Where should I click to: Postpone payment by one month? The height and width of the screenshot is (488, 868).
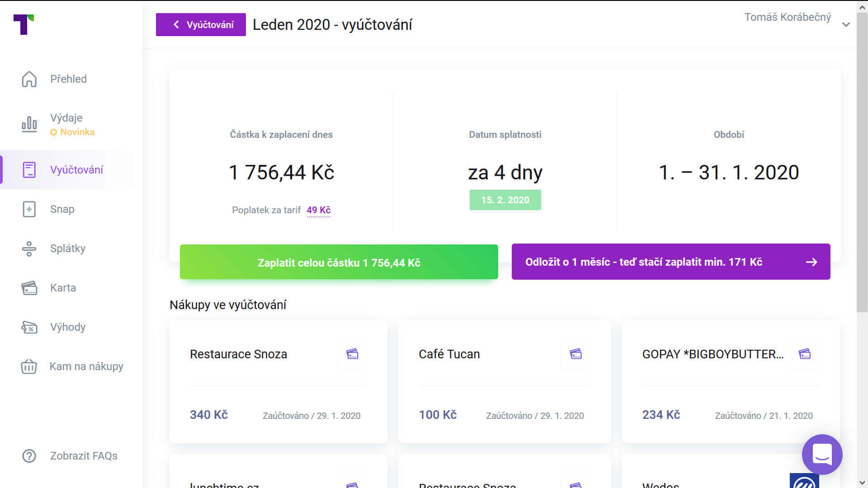coord(670,262)
